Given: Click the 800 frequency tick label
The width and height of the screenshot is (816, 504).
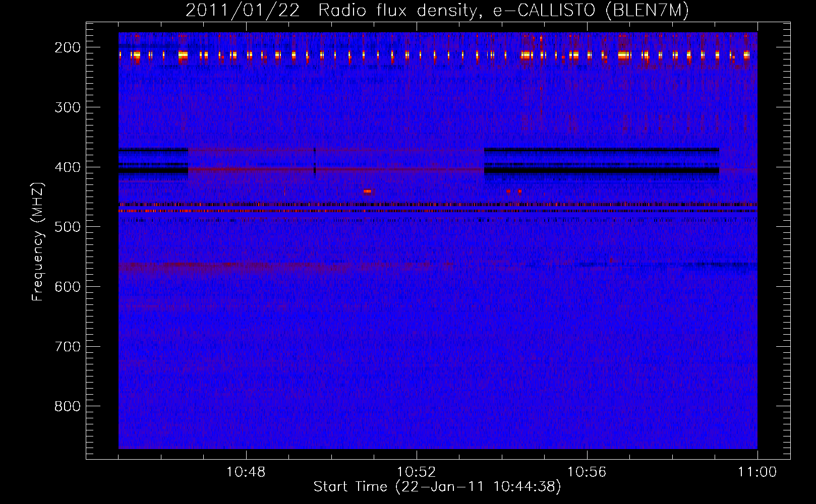Looking at the screenshot, I should (68, 406).
